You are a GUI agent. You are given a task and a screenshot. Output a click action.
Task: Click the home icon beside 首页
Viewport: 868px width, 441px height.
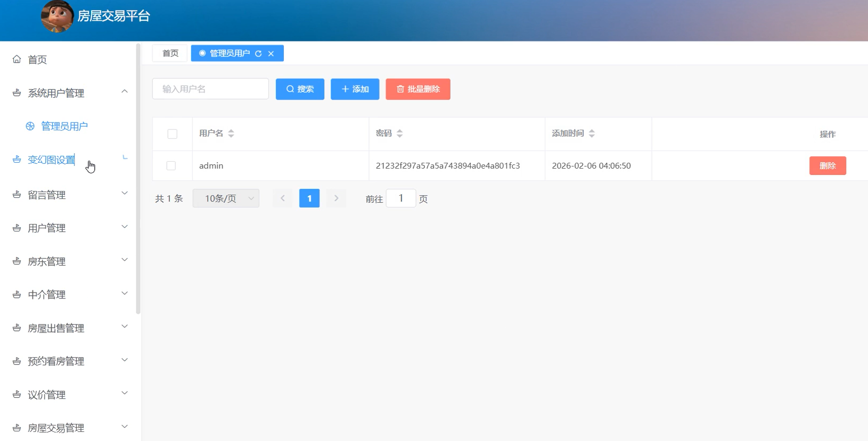[17, 59]
